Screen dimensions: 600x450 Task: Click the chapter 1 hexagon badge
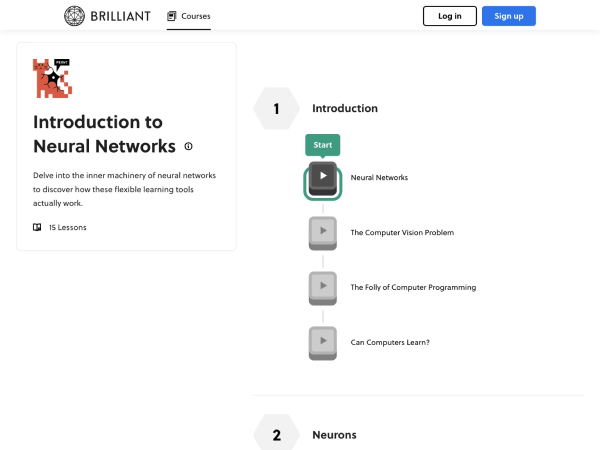click(277, 109)
